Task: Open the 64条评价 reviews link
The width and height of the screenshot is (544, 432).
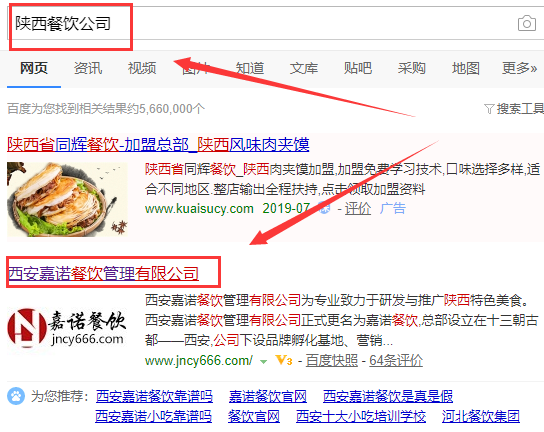Action: point(396,361)
